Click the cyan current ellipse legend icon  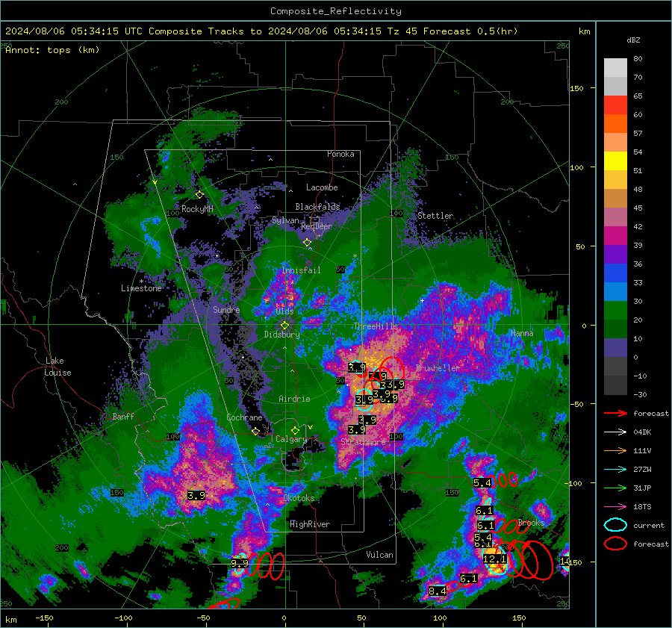pyautogui.click(x=615, y=525)
